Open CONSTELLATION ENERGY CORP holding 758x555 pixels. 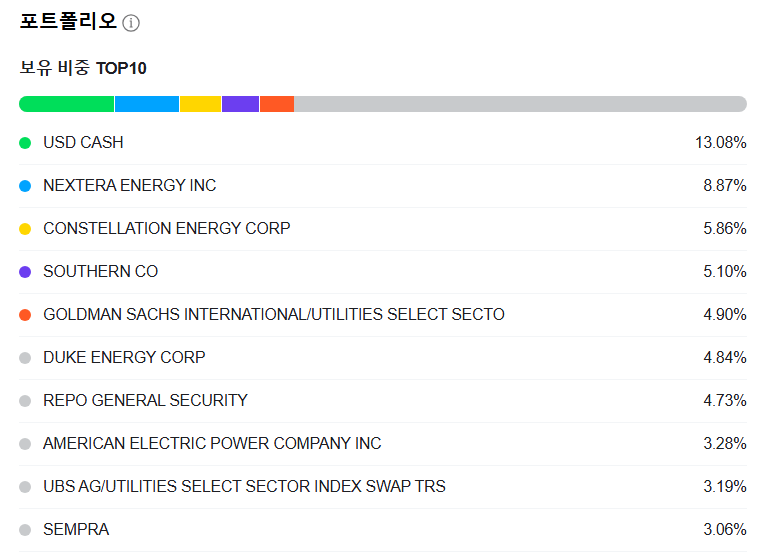coord(166,229)
